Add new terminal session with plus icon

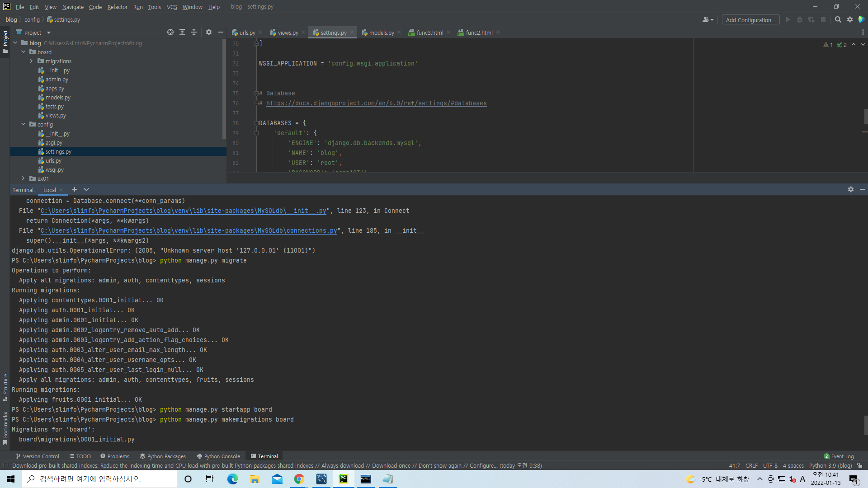(75, 189)
